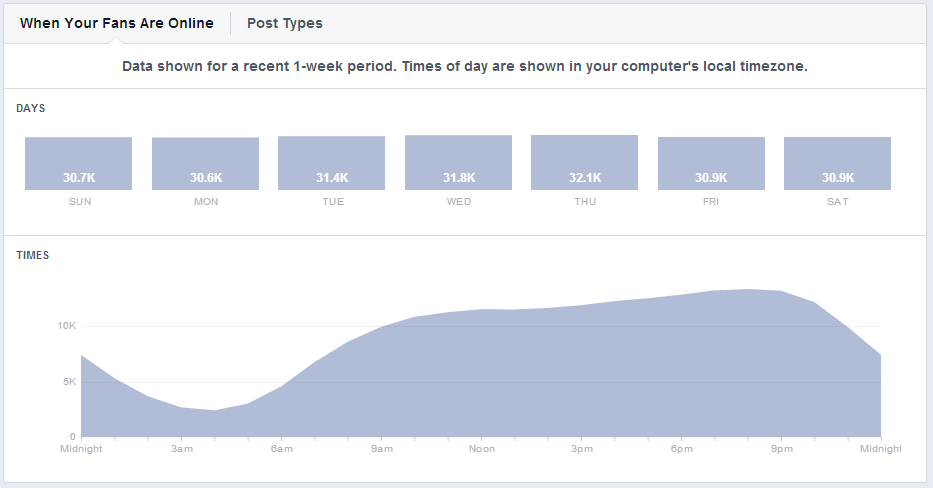Select the Monday 30.6K bar
Viewport: 933px width, 488px height.
(205, 164)
